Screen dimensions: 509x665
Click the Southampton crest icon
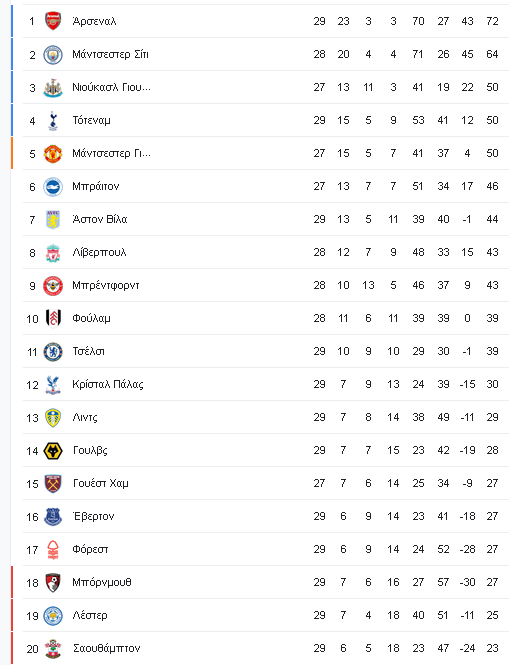pos(53,648)
